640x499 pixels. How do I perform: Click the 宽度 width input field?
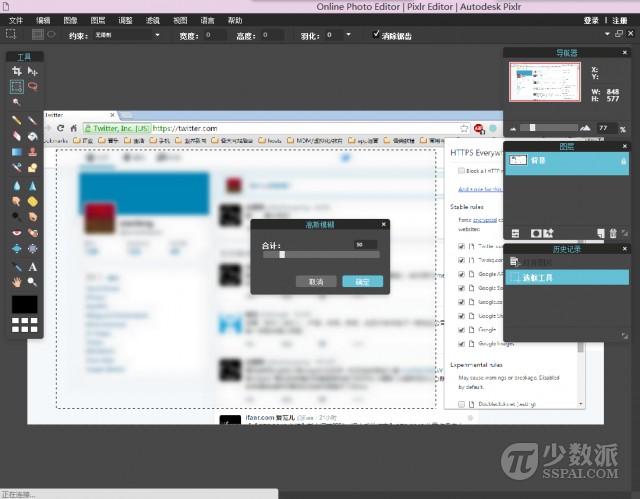tap(214, 35)
